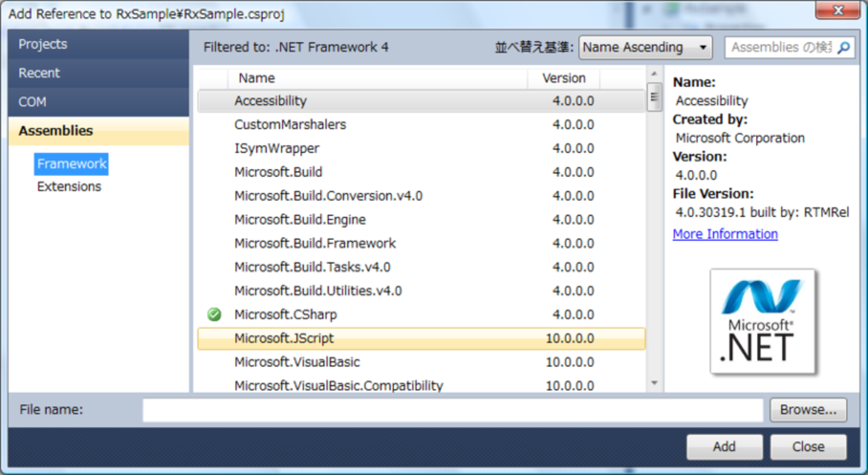Click the assembly list scrollbar thumb
The width and height of the screenshot is (868, 475).
tap(654, 97)
